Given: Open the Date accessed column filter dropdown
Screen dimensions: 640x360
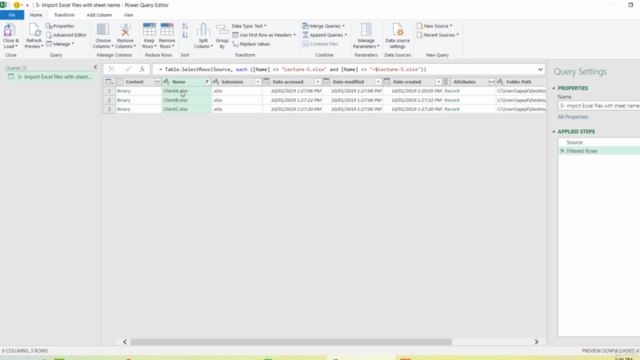Looking at the screenshot, I should pos(318,82).
